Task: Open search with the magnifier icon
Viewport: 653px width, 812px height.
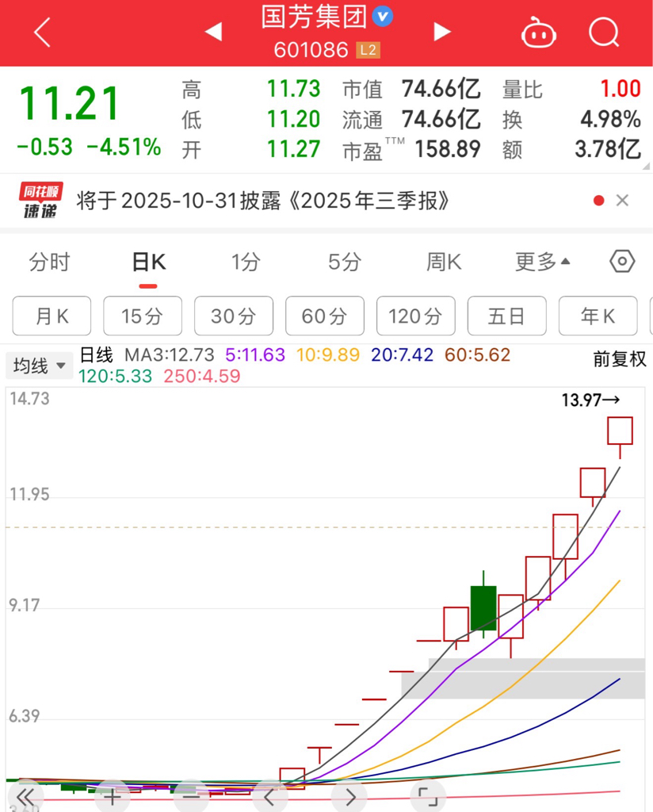Action: (604, 32)
